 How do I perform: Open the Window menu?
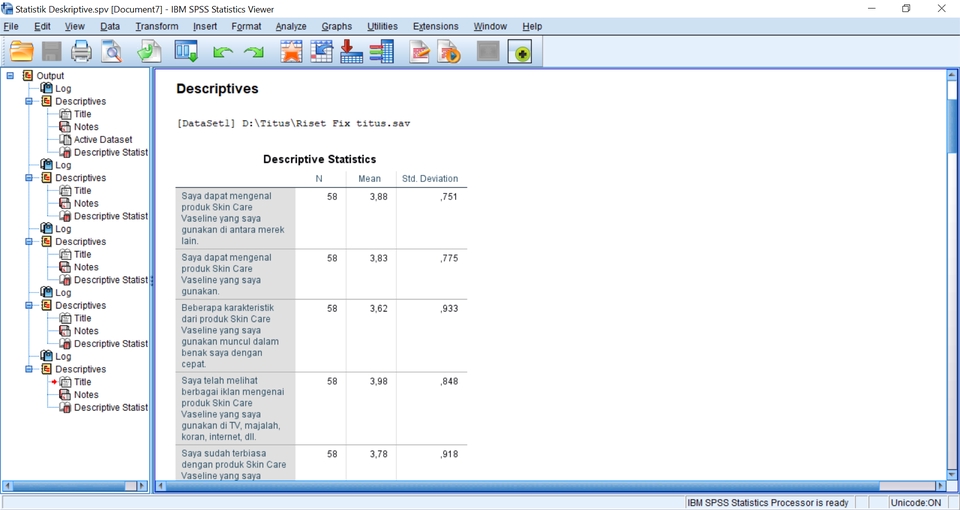[490, 26]
